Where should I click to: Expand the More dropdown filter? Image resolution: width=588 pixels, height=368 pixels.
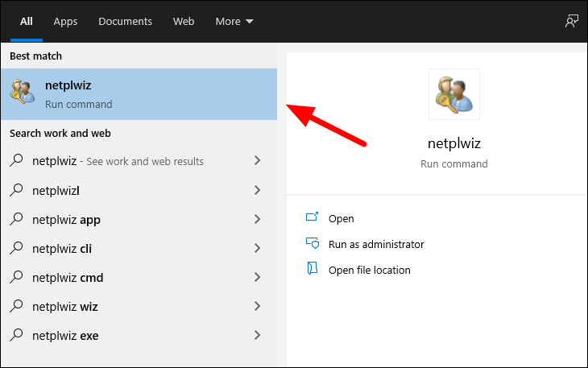(x=234, y=22)
